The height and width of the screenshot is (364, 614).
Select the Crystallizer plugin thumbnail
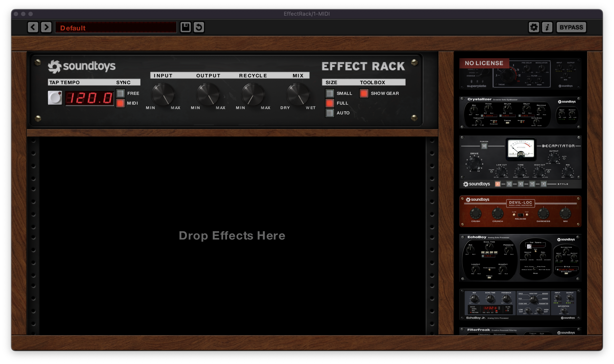tap(520, 113)
